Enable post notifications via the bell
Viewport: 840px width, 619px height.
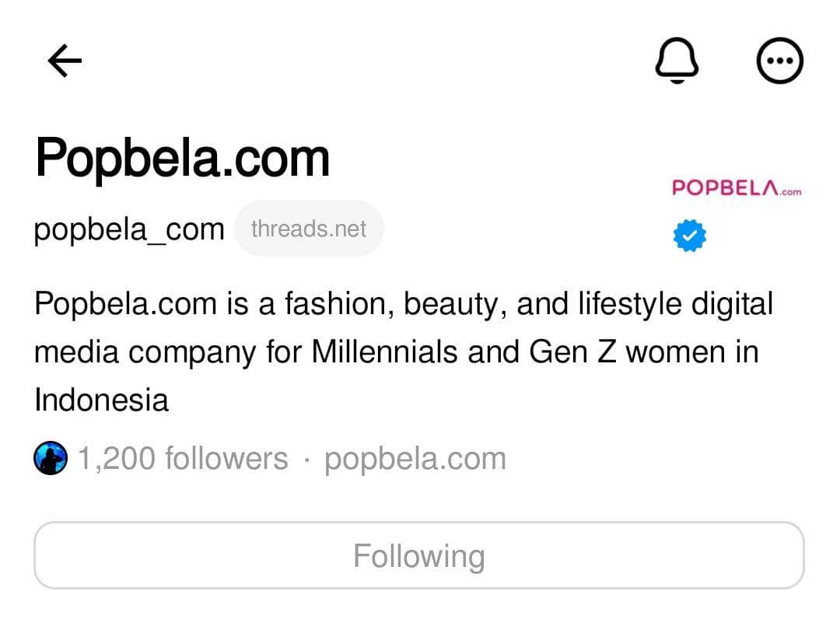677,60
